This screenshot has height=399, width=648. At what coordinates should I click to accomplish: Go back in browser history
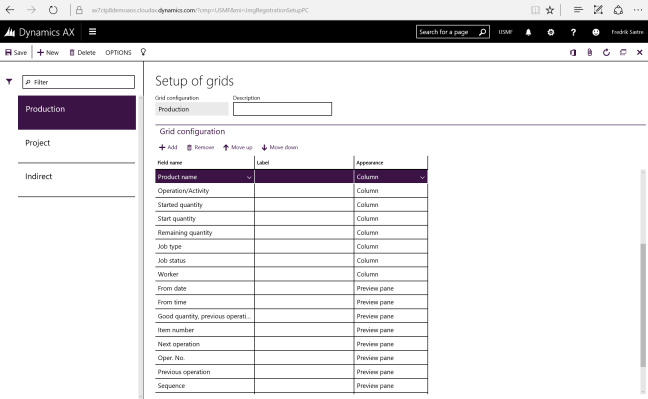[10, 10]
